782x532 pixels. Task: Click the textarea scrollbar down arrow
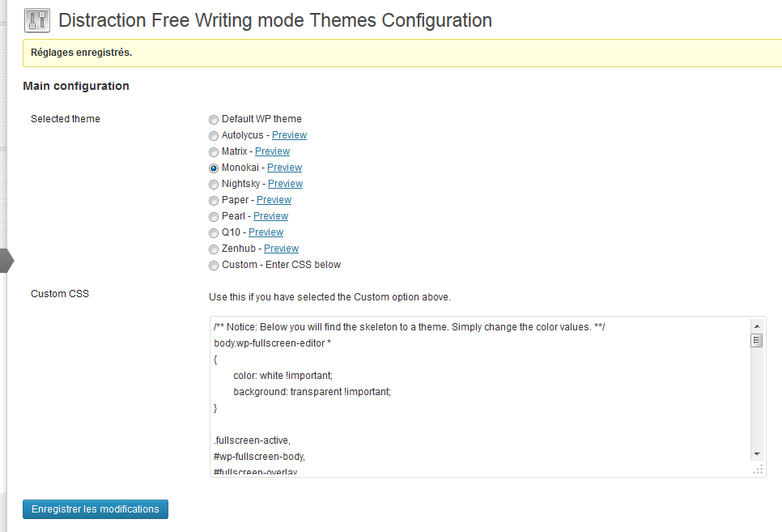[x=757, y=454]
